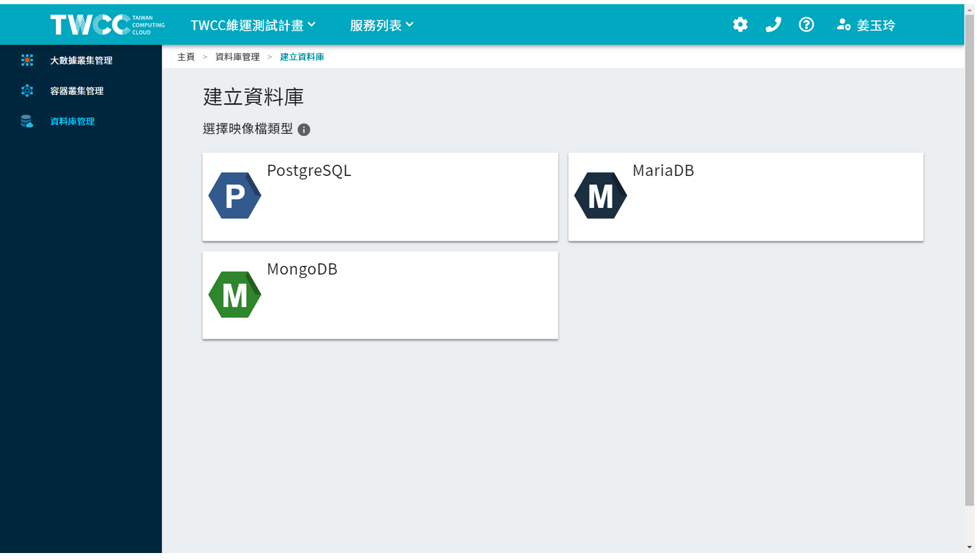Click the 容器叢集管理 sidebar icon
The image size is (977, 560).
point(27,91)
